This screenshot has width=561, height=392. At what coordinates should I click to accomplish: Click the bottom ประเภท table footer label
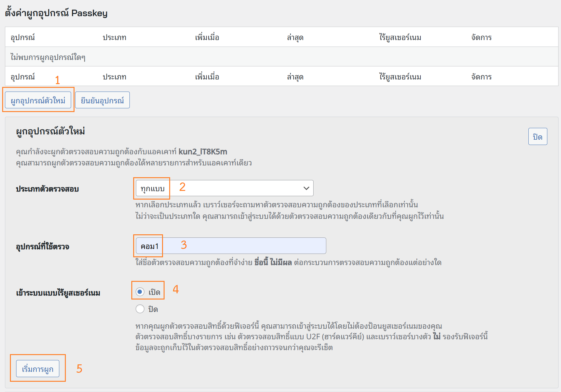114,77
